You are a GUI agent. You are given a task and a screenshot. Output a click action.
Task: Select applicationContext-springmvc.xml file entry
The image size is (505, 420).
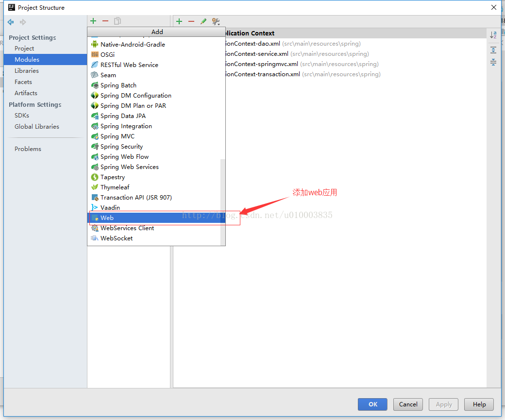pos(356,64)
